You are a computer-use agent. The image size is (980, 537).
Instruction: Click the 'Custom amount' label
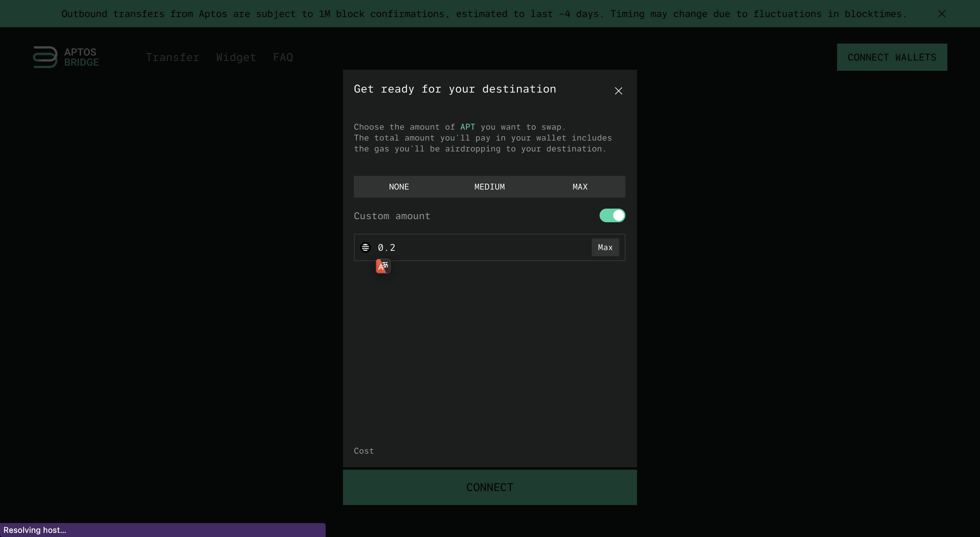392,216
